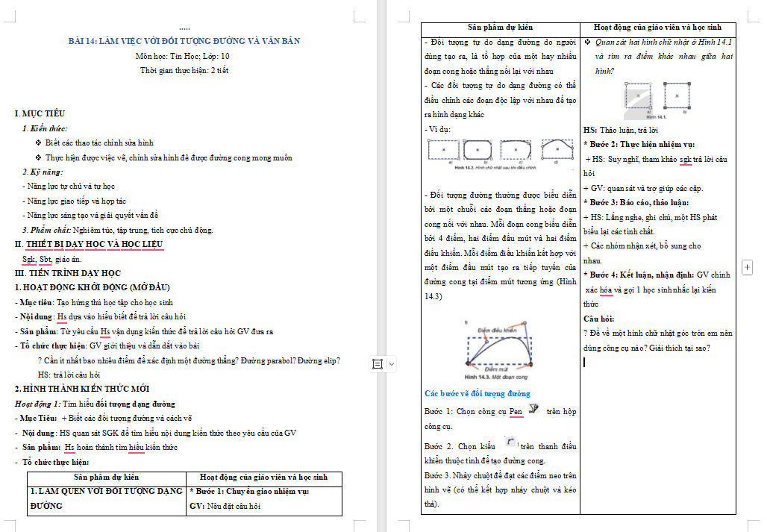Click 'Thời gian thực hiện: 2 tiết'

[x=184, y=70]
